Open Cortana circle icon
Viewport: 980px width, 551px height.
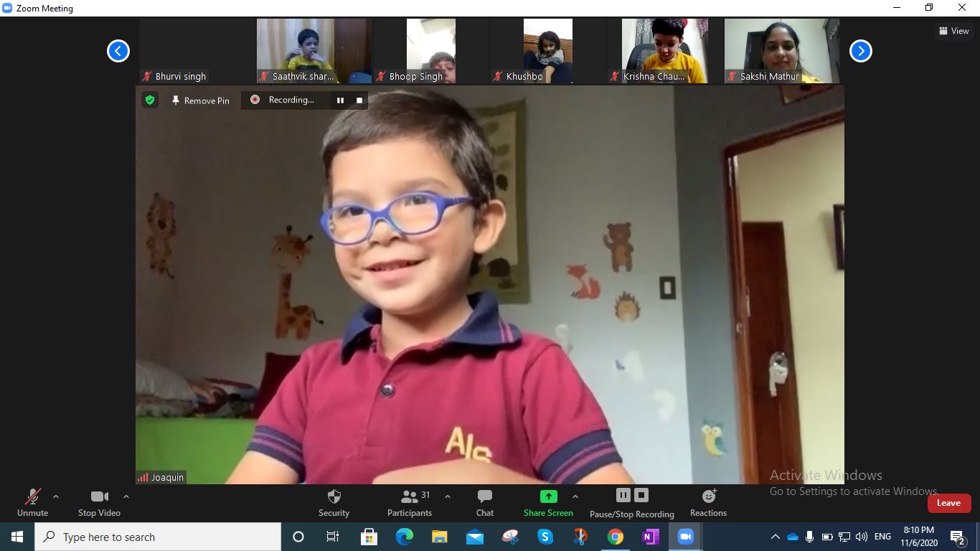tap(298, 537)
